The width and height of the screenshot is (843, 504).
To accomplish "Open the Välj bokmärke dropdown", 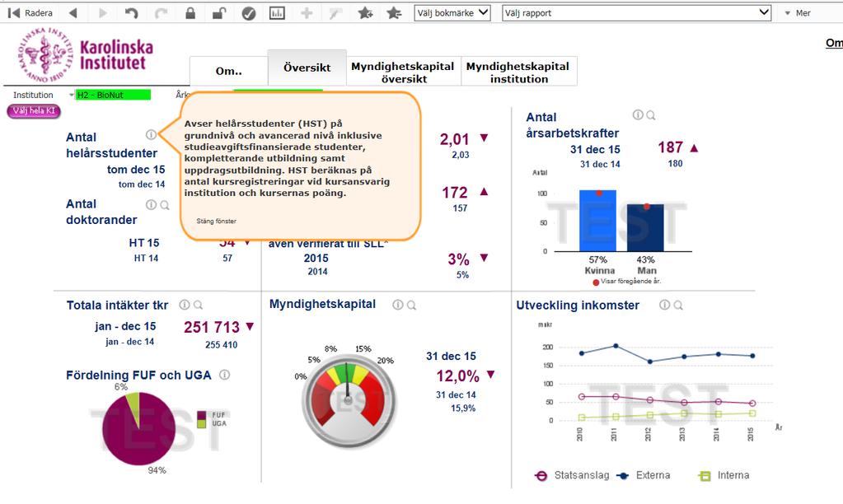I will click(x=452, y=13).
